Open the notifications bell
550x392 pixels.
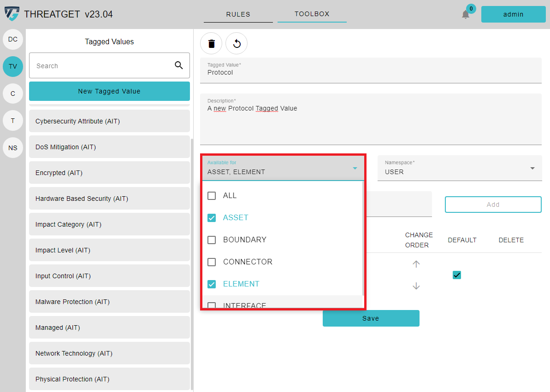[x=466, y=14]
